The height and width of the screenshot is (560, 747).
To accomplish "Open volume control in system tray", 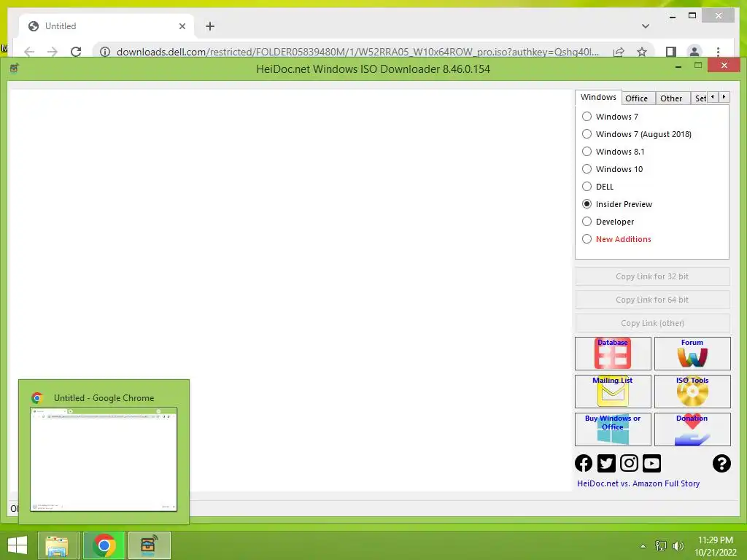I will [678, 546].
